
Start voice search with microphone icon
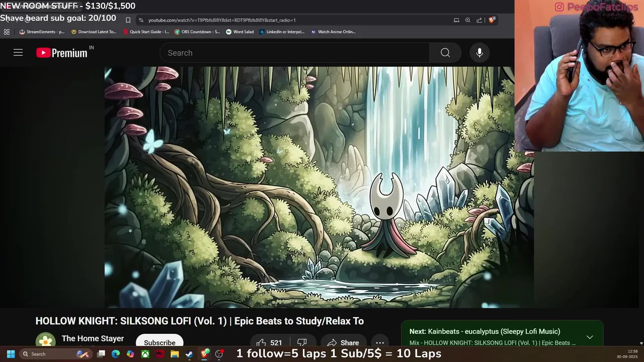click(x=479, y=53)
